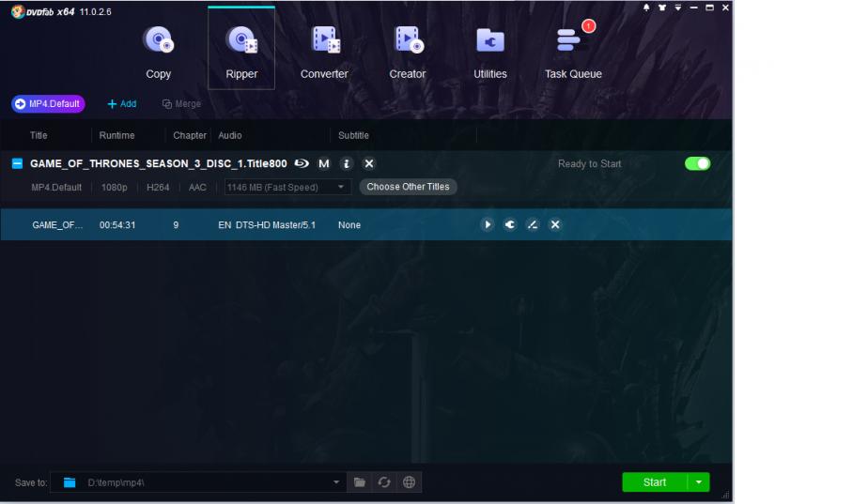
Task: Browse output folder with folder icon
Action: 360,482
